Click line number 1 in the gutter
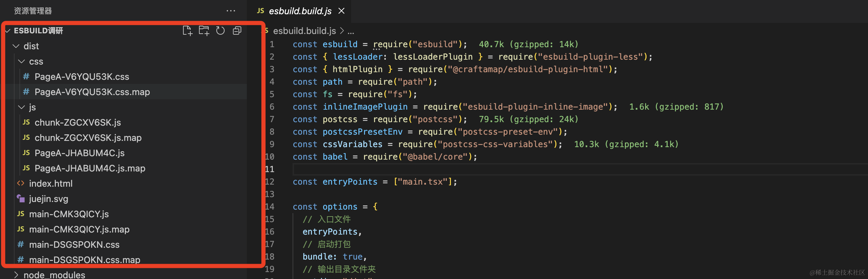 click(x=272, y=44)
